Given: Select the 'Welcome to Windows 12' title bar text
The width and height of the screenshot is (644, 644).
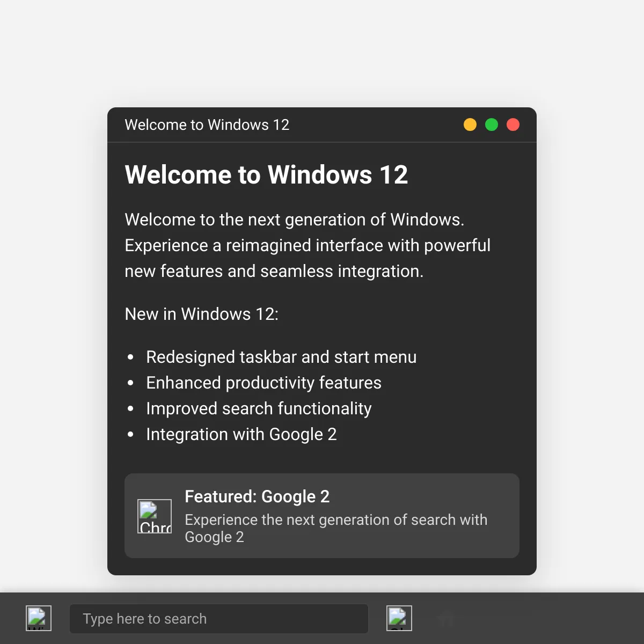Looking at the screenshot, I should point(207,125).
